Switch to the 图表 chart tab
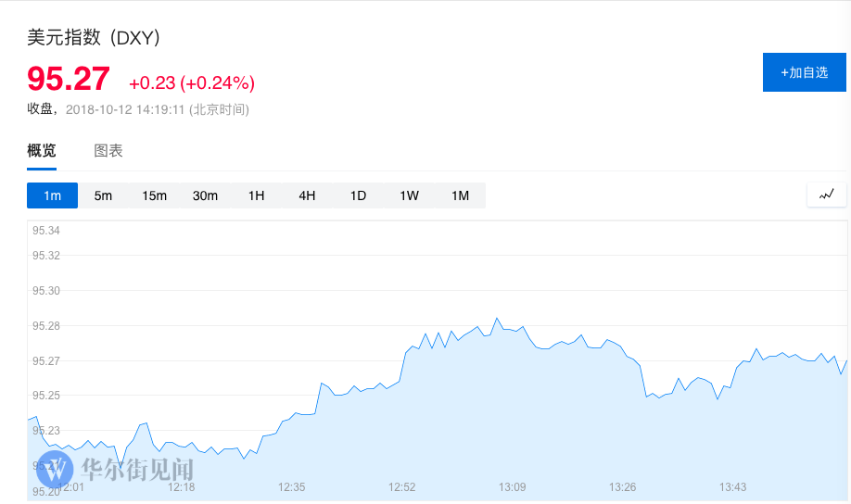 108,151
